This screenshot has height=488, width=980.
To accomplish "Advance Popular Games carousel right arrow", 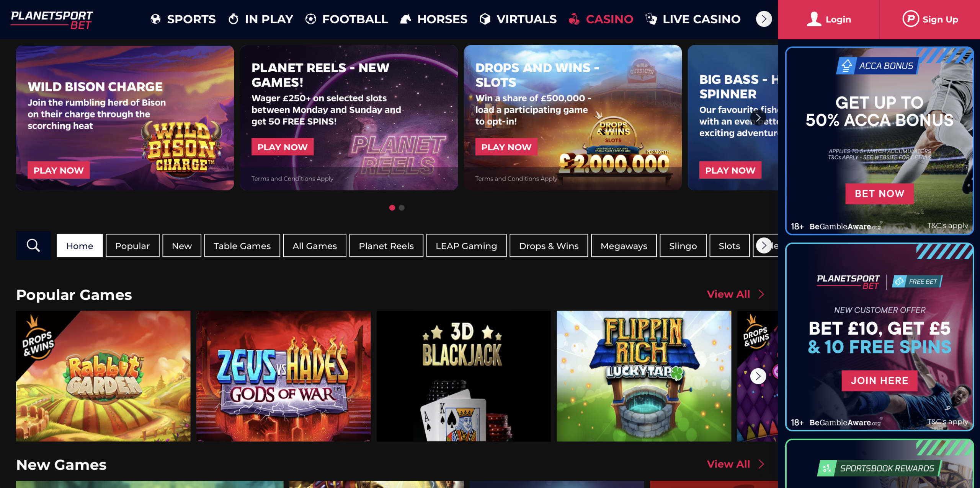I will point(758,376).
